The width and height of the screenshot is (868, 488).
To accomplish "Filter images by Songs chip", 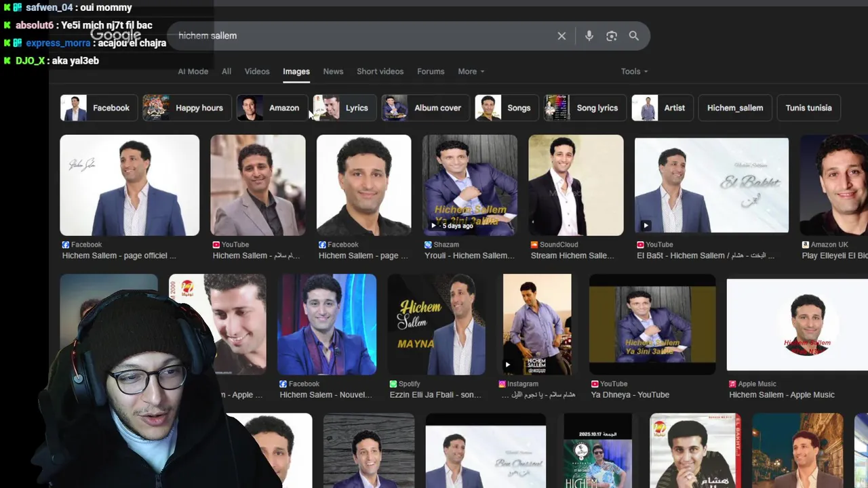I will pos(507,108).
